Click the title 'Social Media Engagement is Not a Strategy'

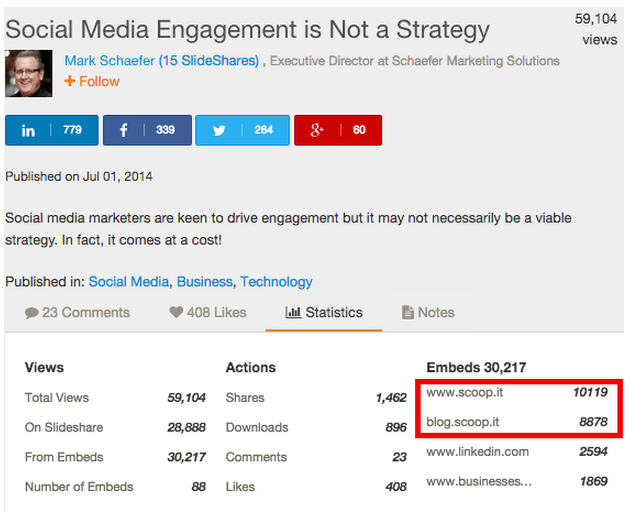(x=248, y=31)
